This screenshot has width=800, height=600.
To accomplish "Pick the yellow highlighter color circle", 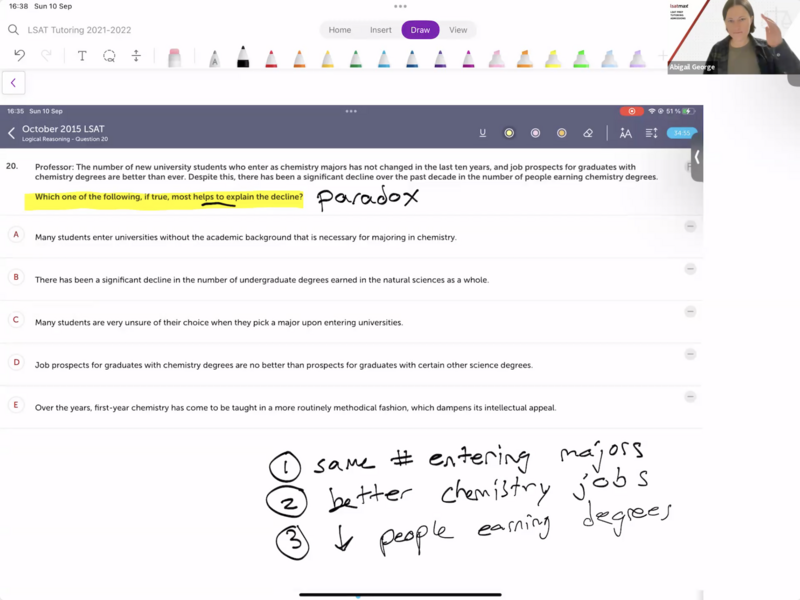I will click(x=509, y=133).
